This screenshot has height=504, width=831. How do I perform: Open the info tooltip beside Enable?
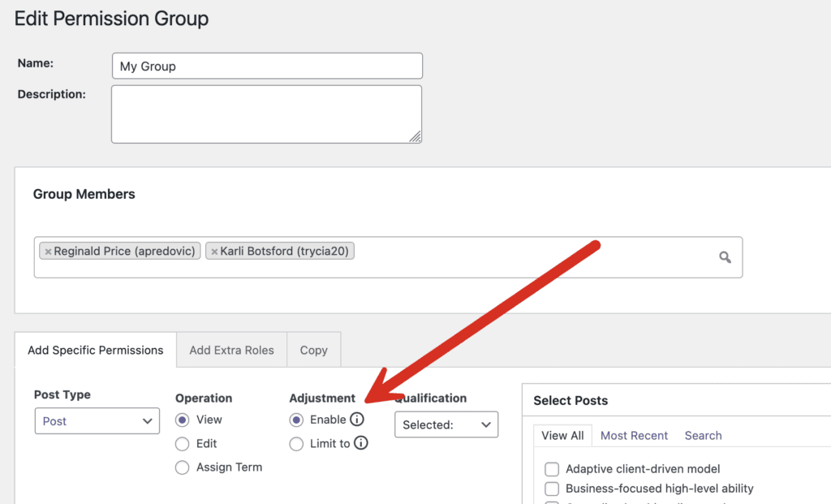[357, 420]
